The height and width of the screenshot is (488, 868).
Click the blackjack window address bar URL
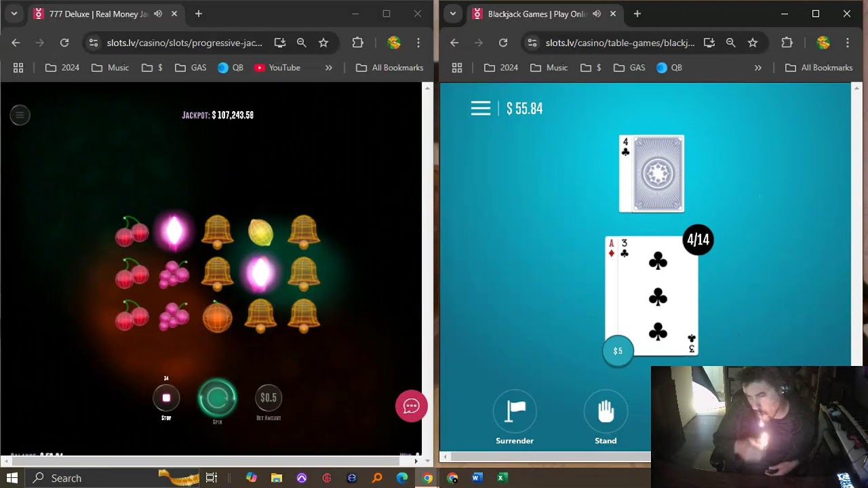[x=620, y=43]
